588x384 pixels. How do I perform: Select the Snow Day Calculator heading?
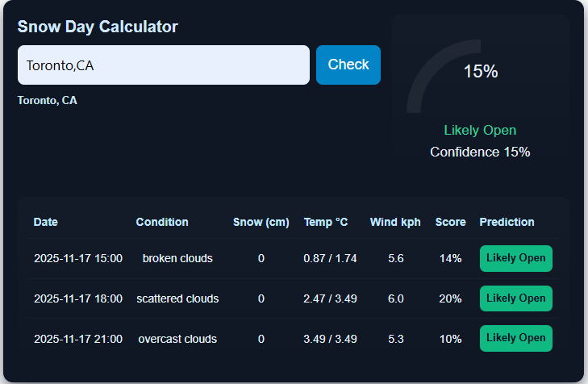click(x=98, y=27)
